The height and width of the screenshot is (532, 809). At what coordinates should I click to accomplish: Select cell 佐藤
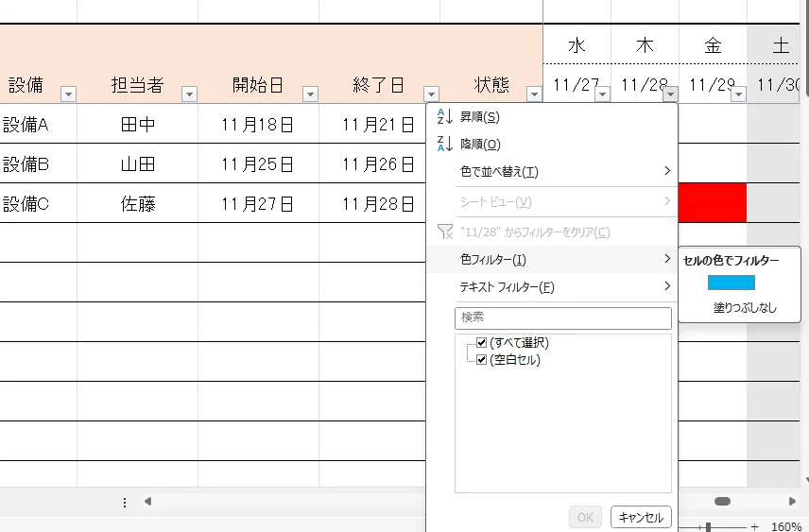138,204
